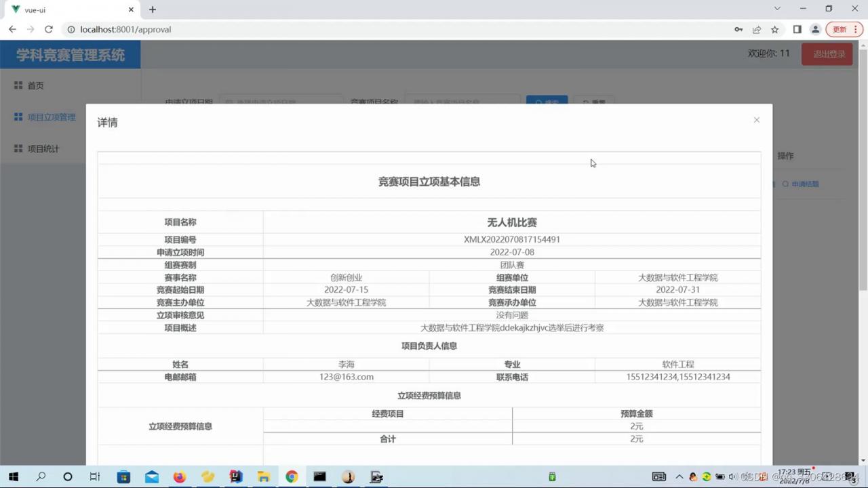
Task: Click the email 123@163.com
Action: (x=347, y=377)
